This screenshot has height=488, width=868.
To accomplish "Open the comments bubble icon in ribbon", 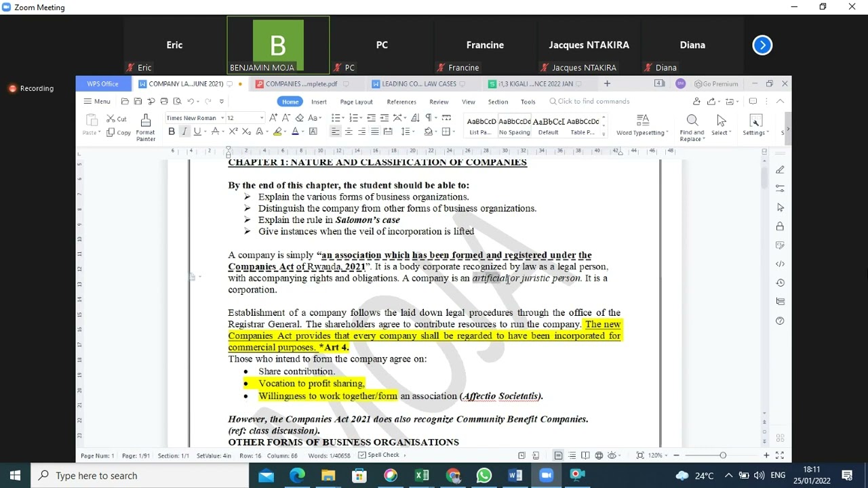I will click(x=753, y=102).
